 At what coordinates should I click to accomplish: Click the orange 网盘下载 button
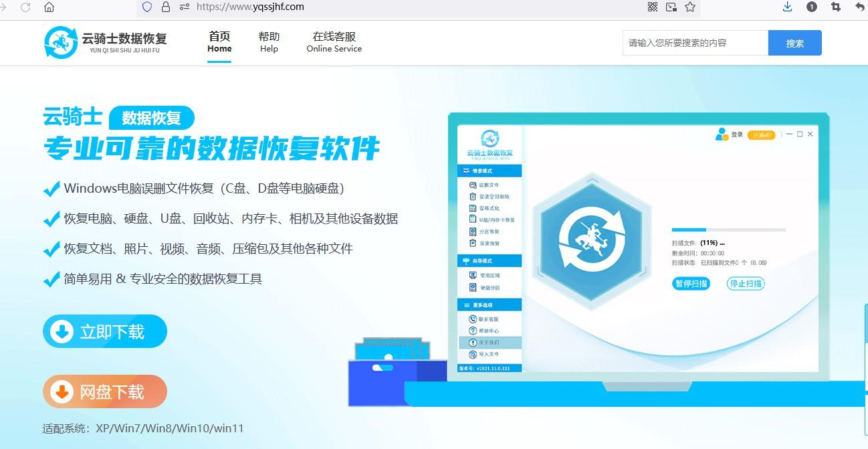[105, 391]
